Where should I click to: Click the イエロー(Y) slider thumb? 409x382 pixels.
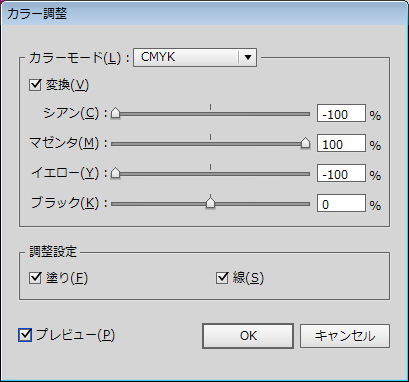coord(115,173)
